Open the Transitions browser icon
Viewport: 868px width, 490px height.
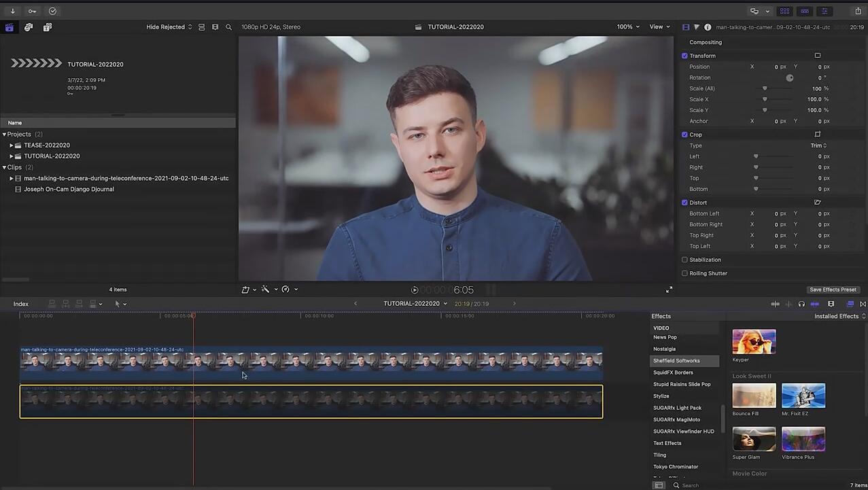pos(863,304)
